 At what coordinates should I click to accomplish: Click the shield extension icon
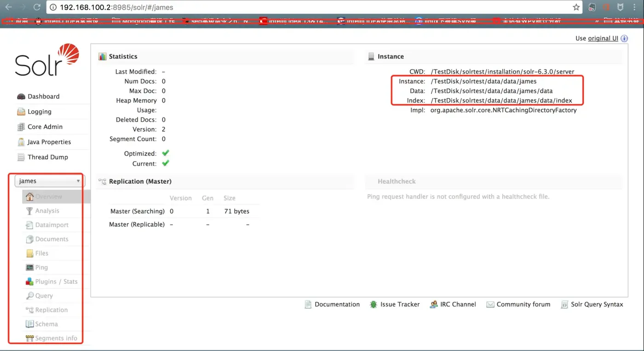621,7
